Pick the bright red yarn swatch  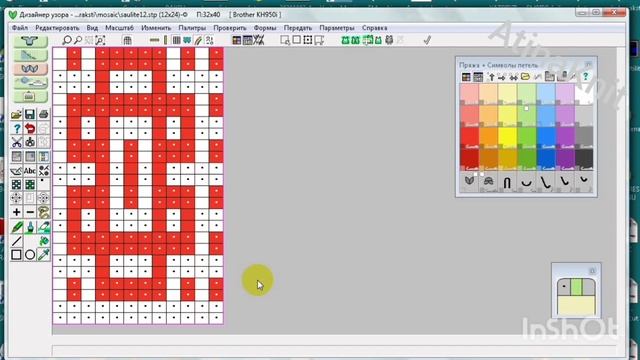(x=469, y=137)
